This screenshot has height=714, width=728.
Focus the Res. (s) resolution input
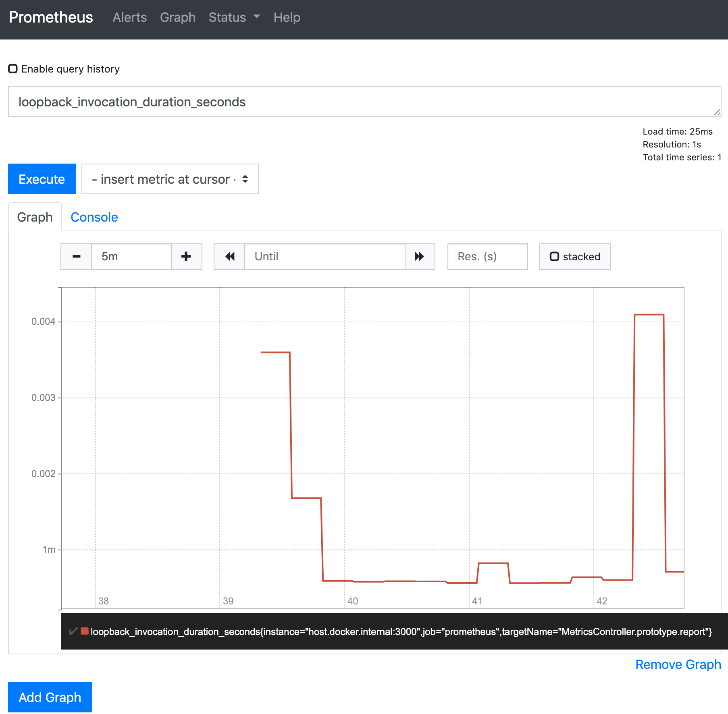tap(487, 257)
